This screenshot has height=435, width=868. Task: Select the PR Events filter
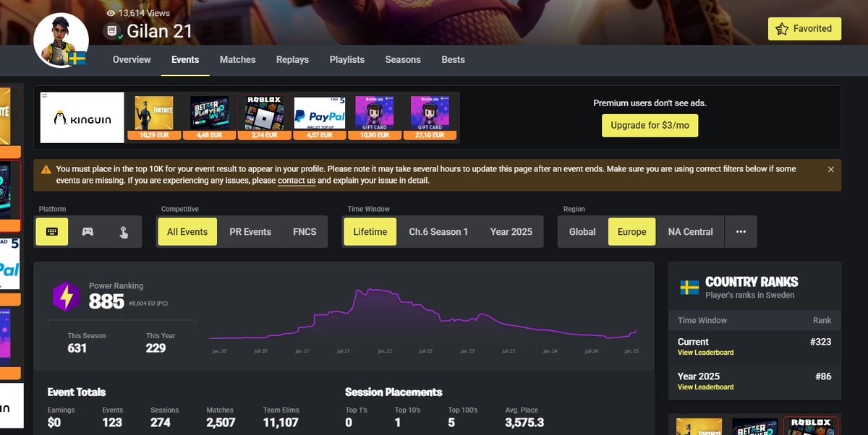point(250,232)
